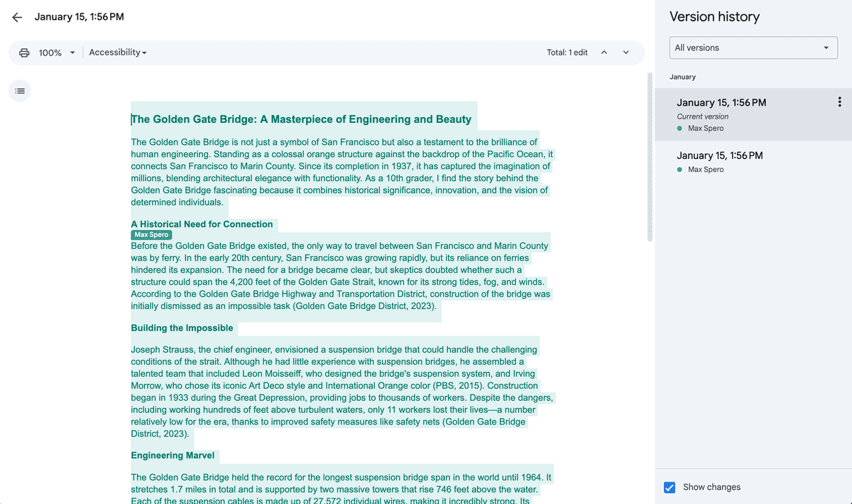Click the Version history panel heading
The width and height of the screenshot is (852, 504).
(711, 16)
